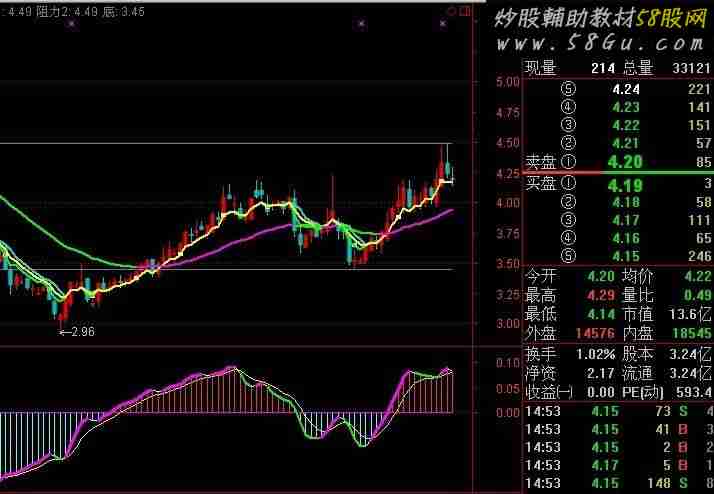The height and width of the screenshot is (494, 714).
Task: Click the 现量 value 214
Action: click(x=603, y=68)
